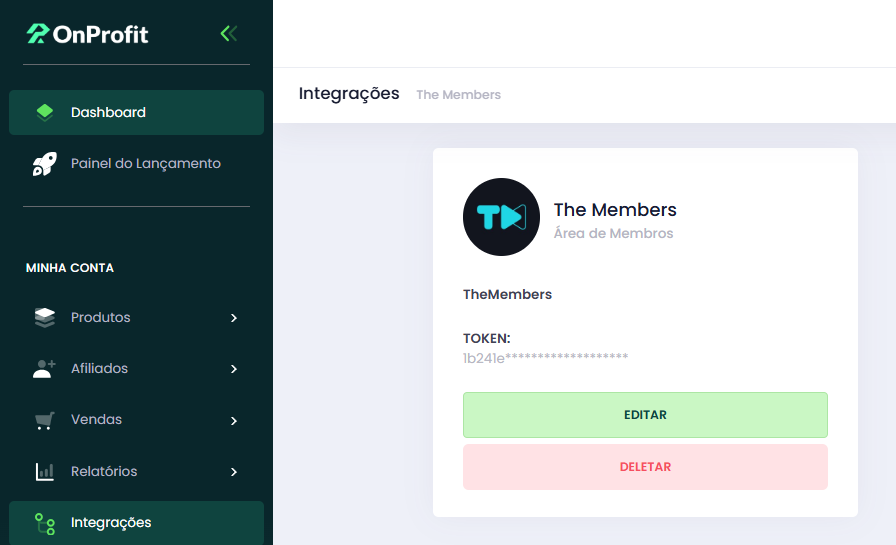Click the Produtos stack icon
The height and width of the screenshot is (545, 896).
pyautogui.click(x=45, y=318)
